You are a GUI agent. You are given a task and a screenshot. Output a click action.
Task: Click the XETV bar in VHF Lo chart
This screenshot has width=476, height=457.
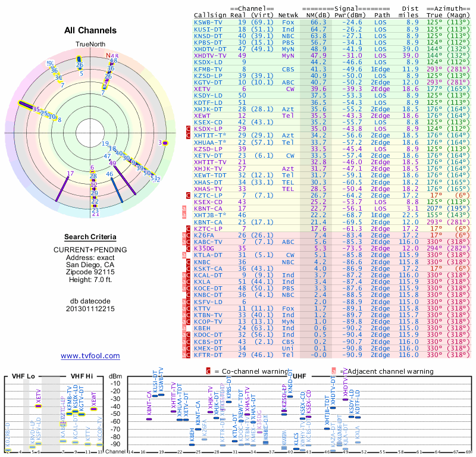pyautogui.click(x=38, y=406)
